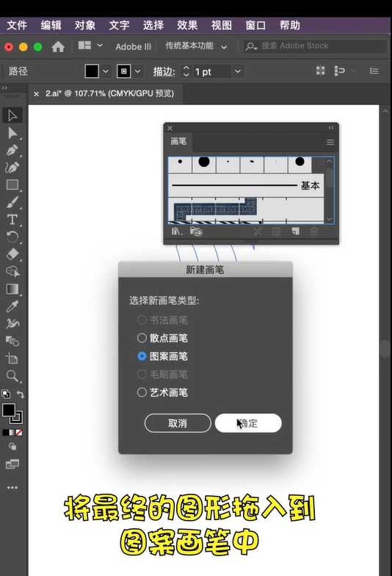This screenshot has height=576, width=392.
Task: Open the 帮助 menu
Action: point(289,25)
